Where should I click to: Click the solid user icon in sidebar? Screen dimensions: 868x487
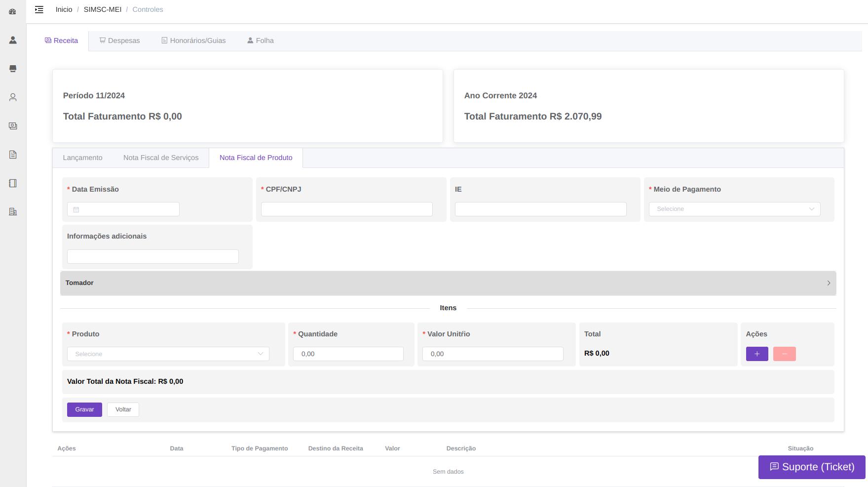click(13, 40)
